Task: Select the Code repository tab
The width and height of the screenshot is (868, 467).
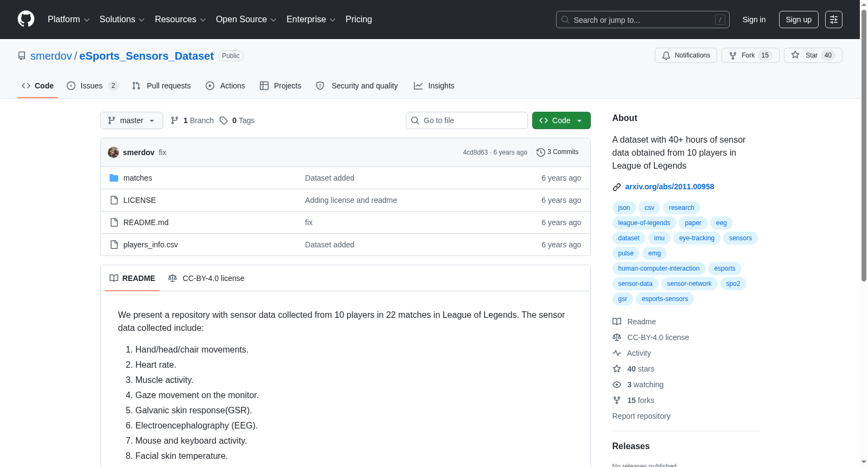Action: click(38, 86)
